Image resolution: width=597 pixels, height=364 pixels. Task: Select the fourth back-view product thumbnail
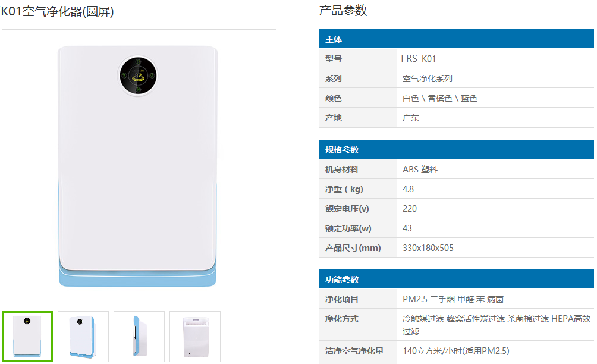195,337
